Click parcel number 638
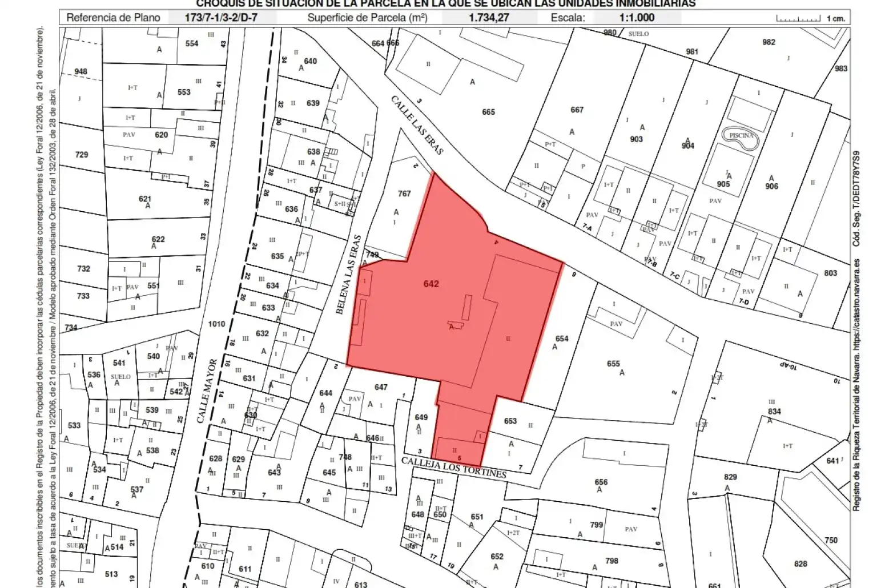This screenshot has height=588, width=885. [313, 151]
